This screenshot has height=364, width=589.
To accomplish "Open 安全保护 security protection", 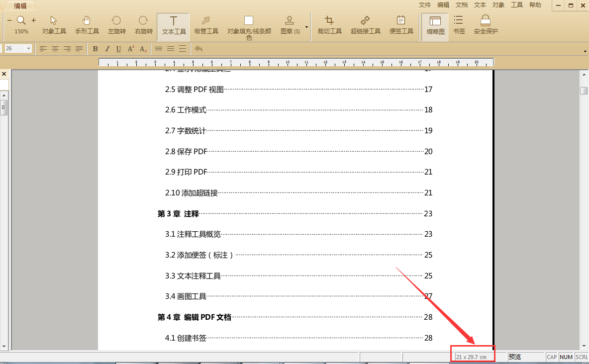I will [486, 25].
